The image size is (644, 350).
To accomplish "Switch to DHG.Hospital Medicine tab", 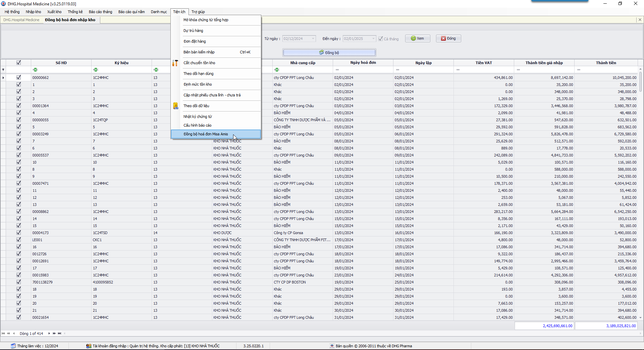I will [x=21, y=20].
